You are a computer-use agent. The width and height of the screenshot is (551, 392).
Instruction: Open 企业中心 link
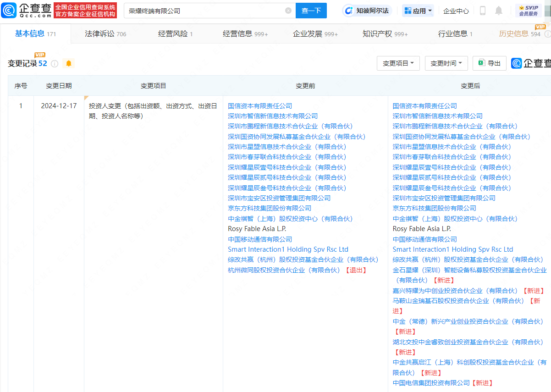tap(456, 11)
